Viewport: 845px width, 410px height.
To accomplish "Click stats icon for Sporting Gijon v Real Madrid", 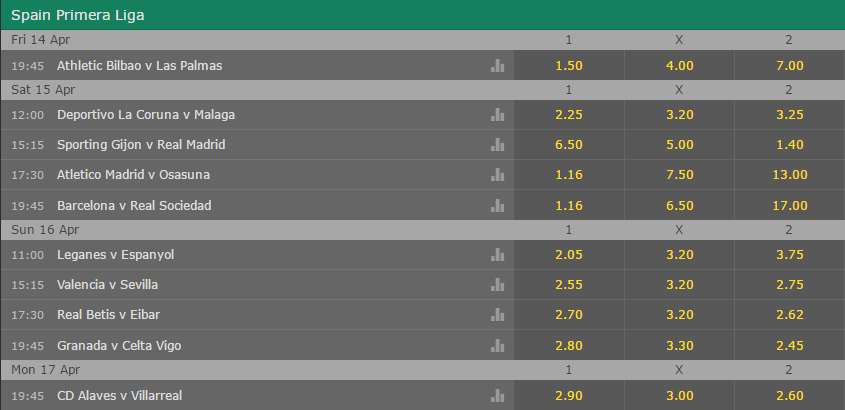I will coord(497,144).
